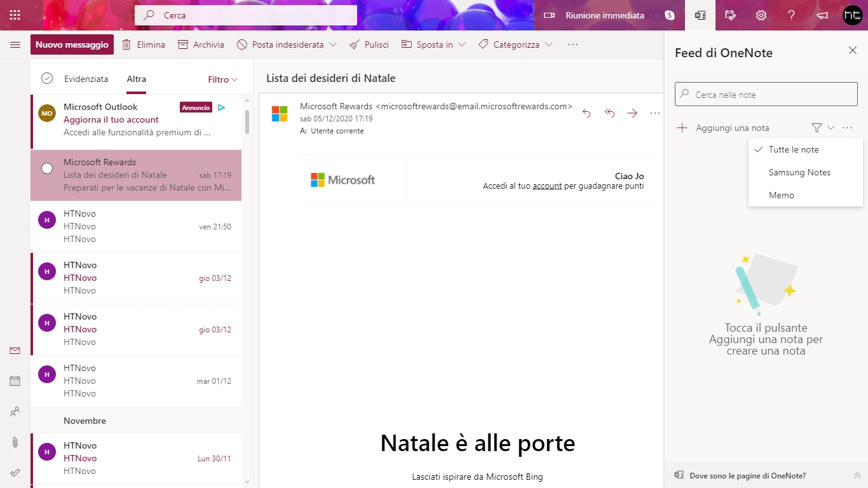Open the Filtro dropdown in the message list

[222, 79]
